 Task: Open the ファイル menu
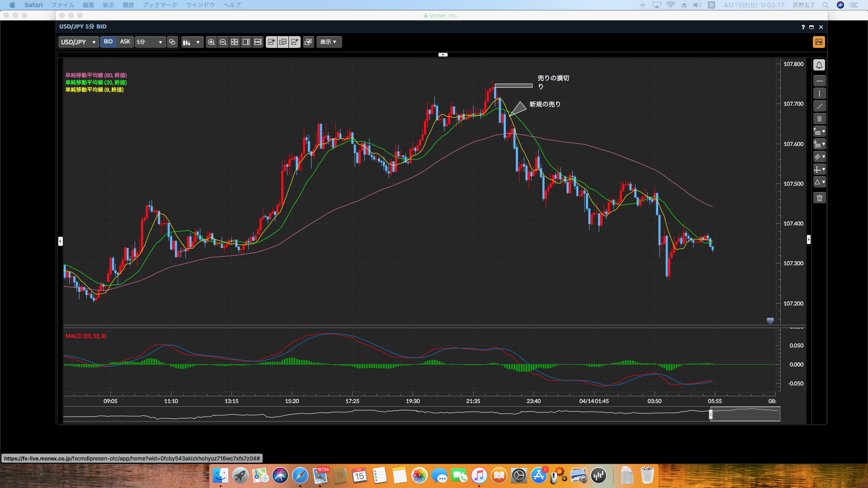(x=62, y=5)
